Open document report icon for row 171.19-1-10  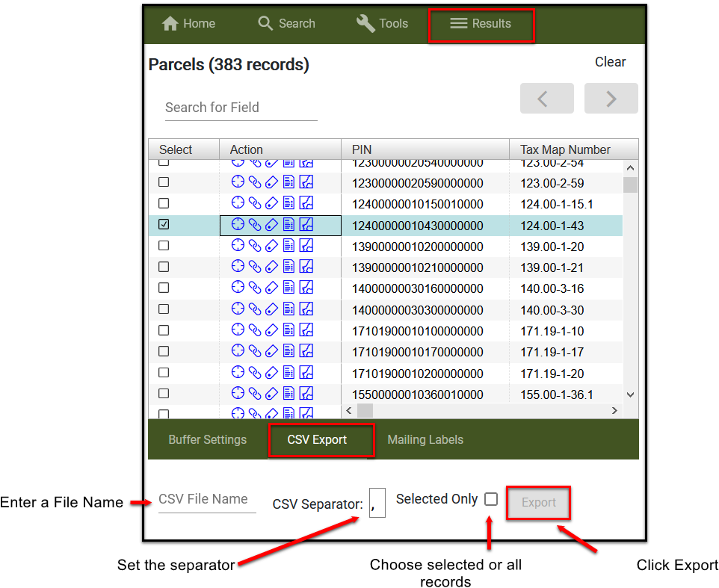pyautogui.click(x=289, y=330)
